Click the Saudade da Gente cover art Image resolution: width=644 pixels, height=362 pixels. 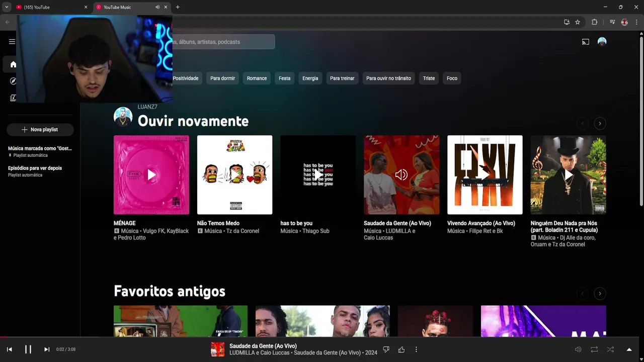[401, 175]
